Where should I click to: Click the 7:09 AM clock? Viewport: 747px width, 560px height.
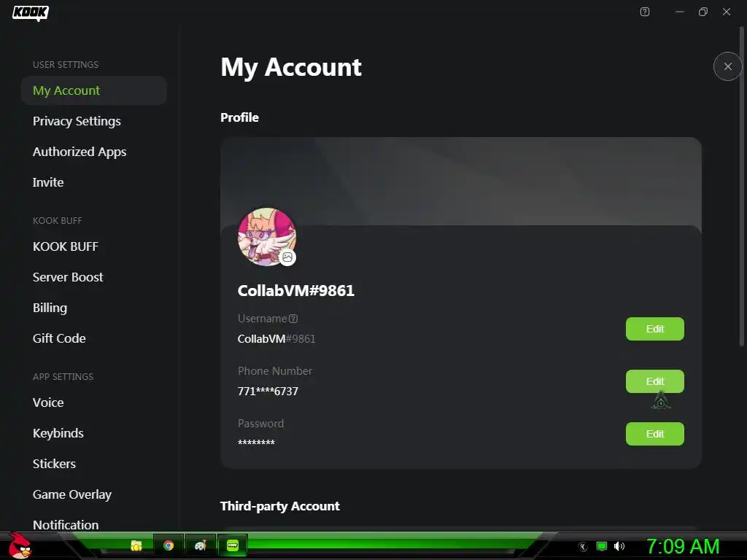pyautogui.click(x=683, y=546)
